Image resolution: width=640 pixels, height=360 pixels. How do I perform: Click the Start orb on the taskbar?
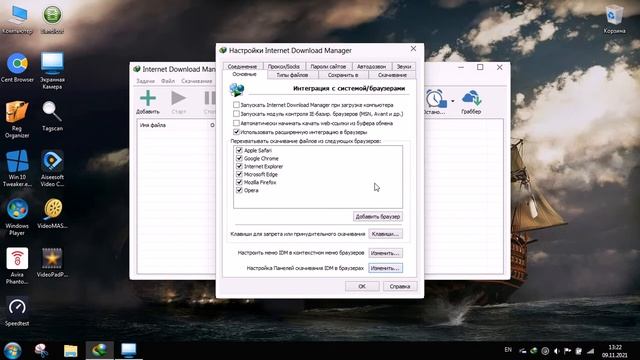pyautogui.click(x=12, y=351)
